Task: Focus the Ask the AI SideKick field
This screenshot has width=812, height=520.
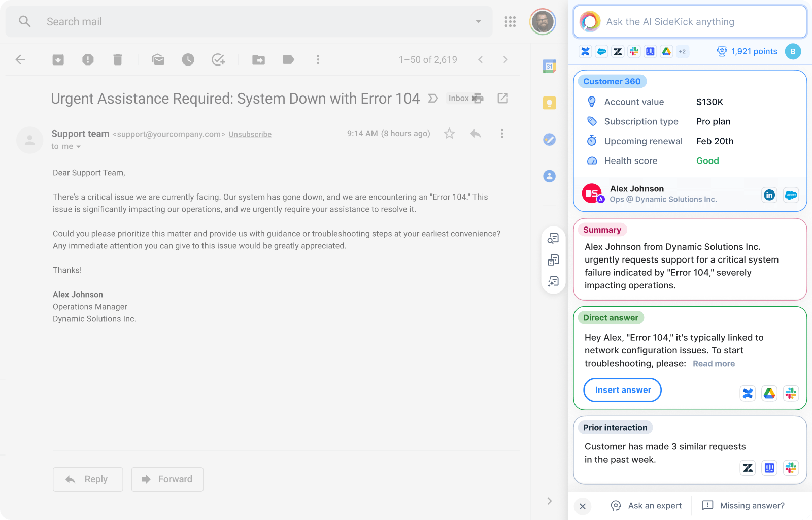Action: coord(700,22)
